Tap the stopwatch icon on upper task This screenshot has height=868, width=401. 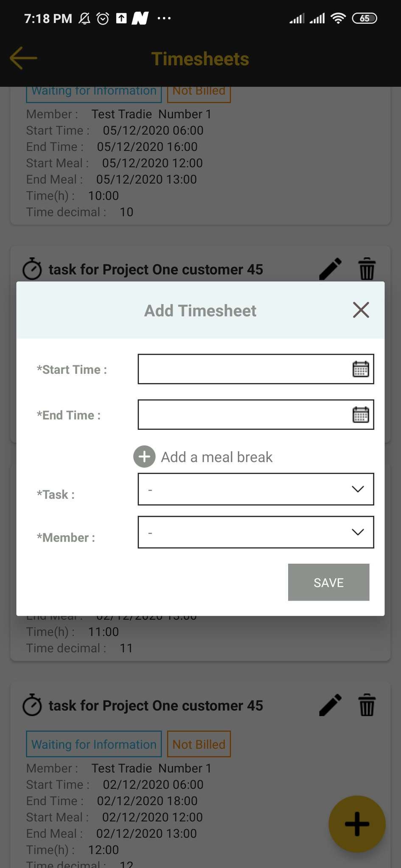click(x=32, y=269)
